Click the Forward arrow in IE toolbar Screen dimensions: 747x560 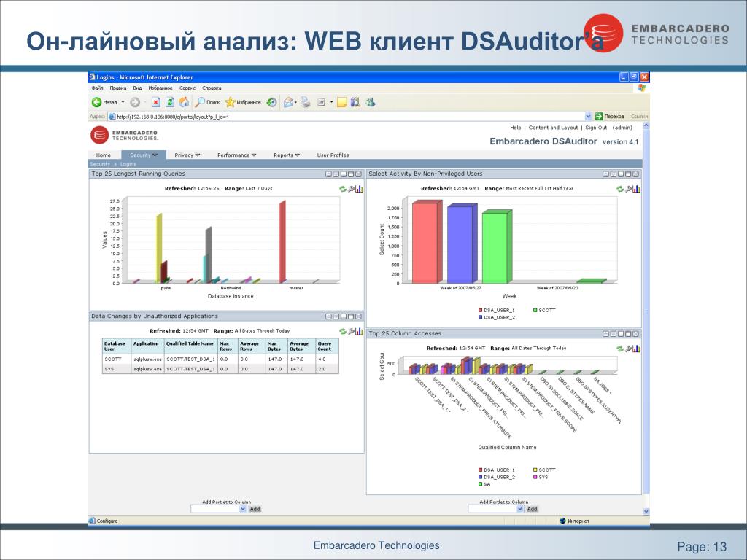[135, 102]
